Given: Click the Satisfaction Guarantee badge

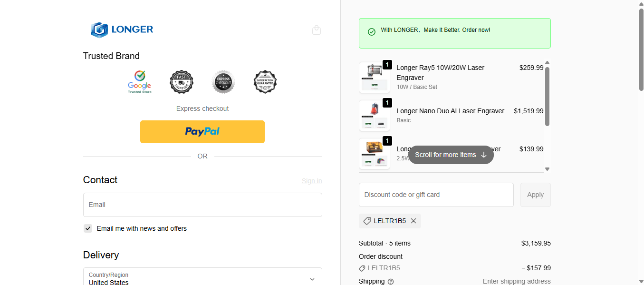Looking at the screenshot, I should pos(265,82).
